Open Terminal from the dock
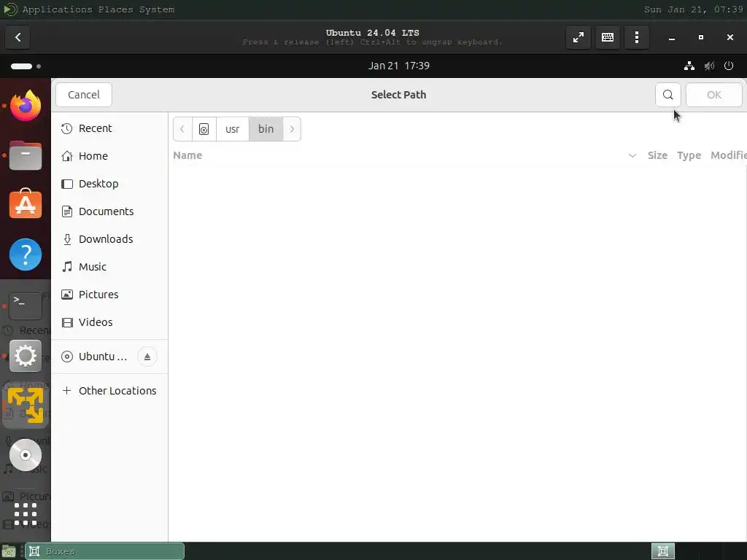Image resolution: width=747 pixels, height=560 pixels. (x=26, y=306)
